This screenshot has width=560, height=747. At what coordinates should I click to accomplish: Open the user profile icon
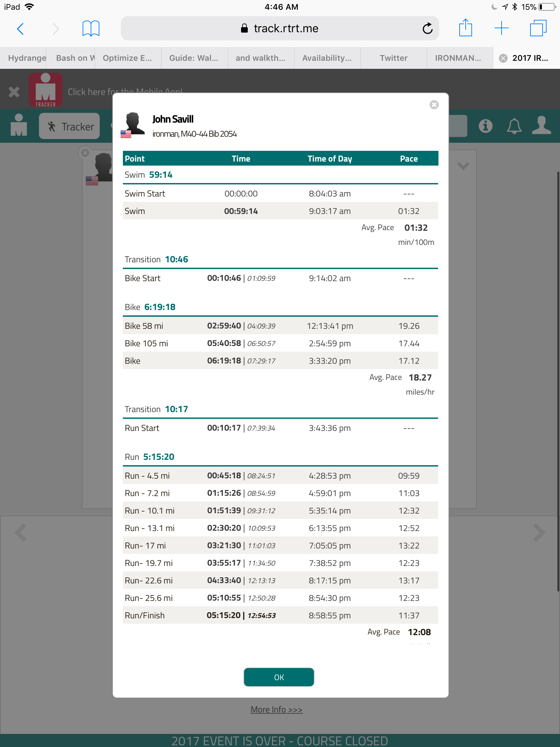pyautogui.click(x=541, y=126)
